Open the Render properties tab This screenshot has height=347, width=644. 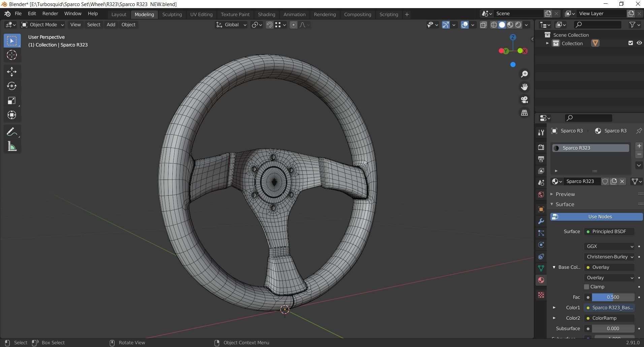pos(541,147)
